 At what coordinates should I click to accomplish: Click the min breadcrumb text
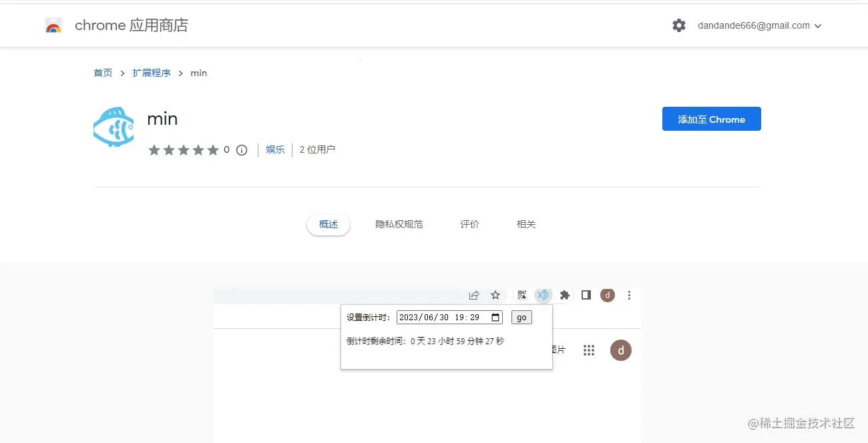199,73
